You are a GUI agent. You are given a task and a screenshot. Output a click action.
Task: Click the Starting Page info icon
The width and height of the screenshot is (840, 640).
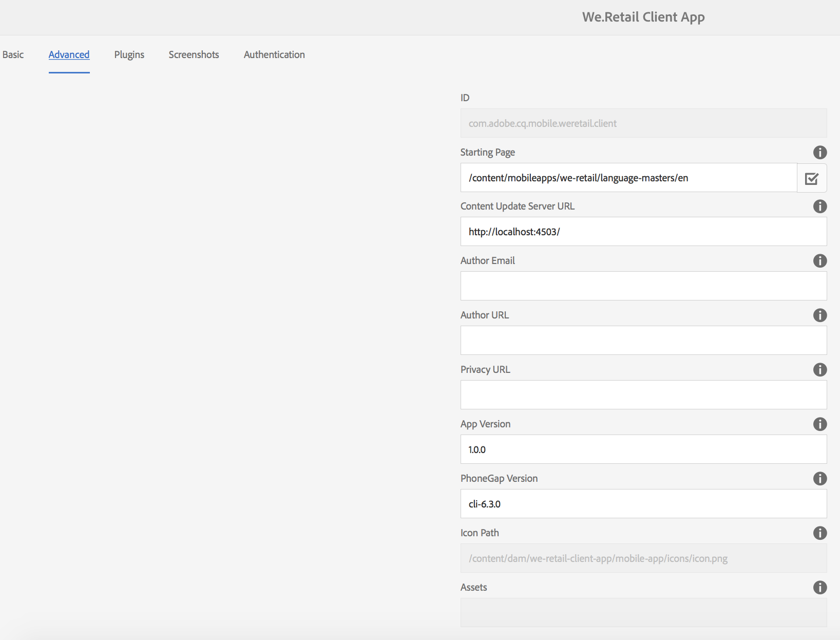coord(820,152)
